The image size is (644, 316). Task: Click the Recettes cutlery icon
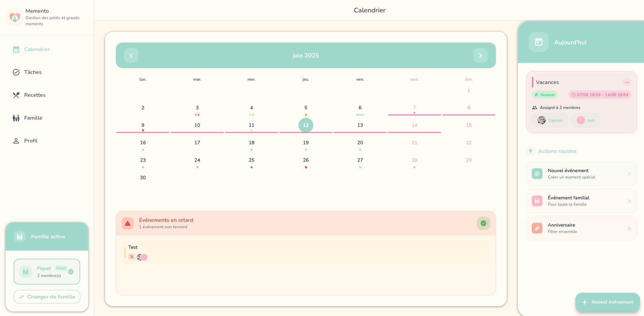click(x=16, y=95)
